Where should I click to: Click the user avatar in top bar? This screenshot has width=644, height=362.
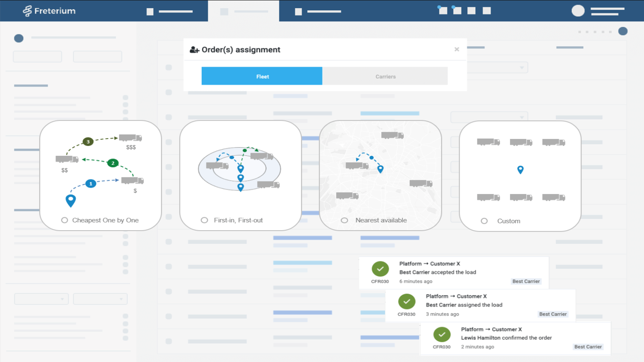click(x=578, y=11)
